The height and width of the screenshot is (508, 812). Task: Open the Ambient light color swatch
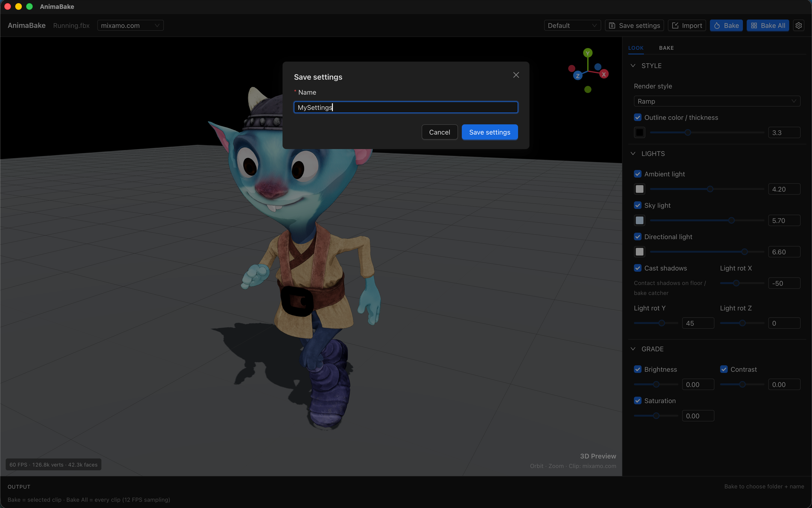click(639, 189)
